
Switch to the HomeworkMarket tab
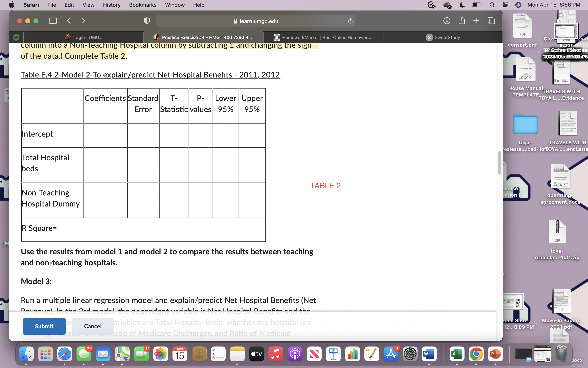323,37
